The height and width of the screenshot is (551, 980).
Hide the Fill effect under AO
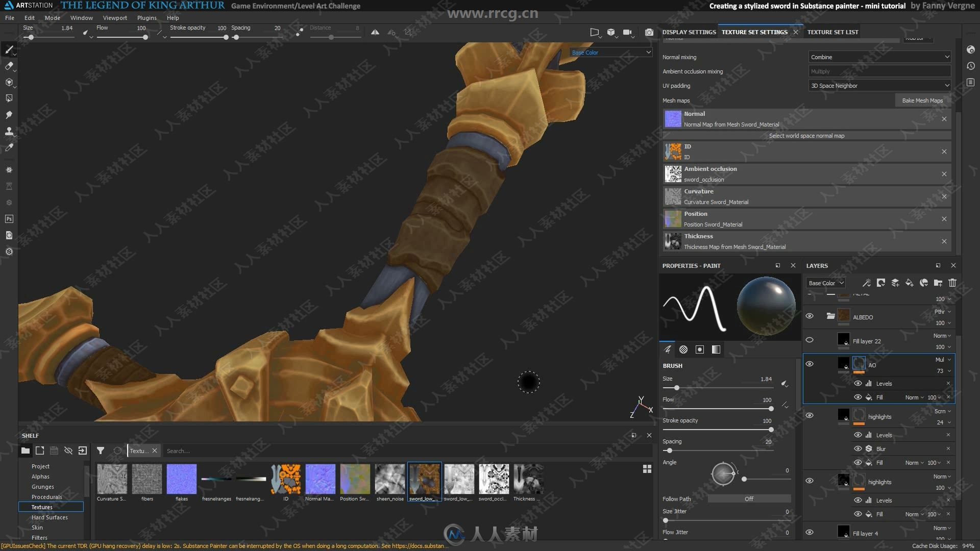point(858,397)
